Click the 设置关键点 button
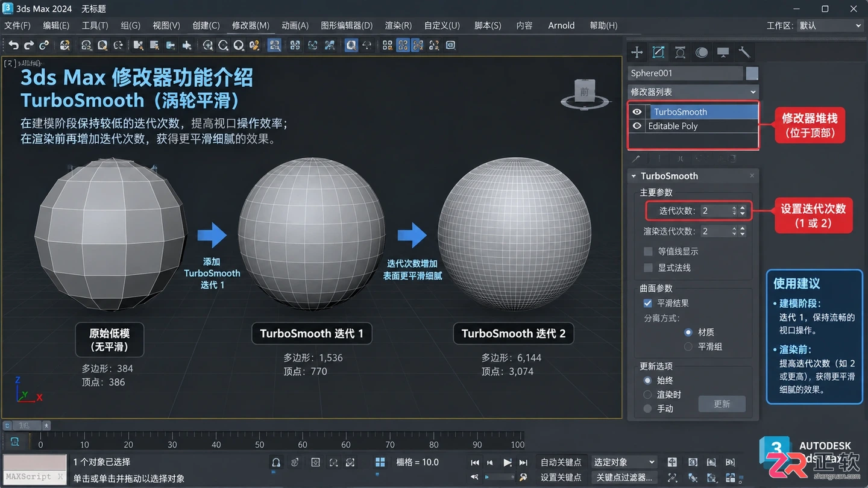The width and height of the screenshot is (868, 488). (561, 477)
